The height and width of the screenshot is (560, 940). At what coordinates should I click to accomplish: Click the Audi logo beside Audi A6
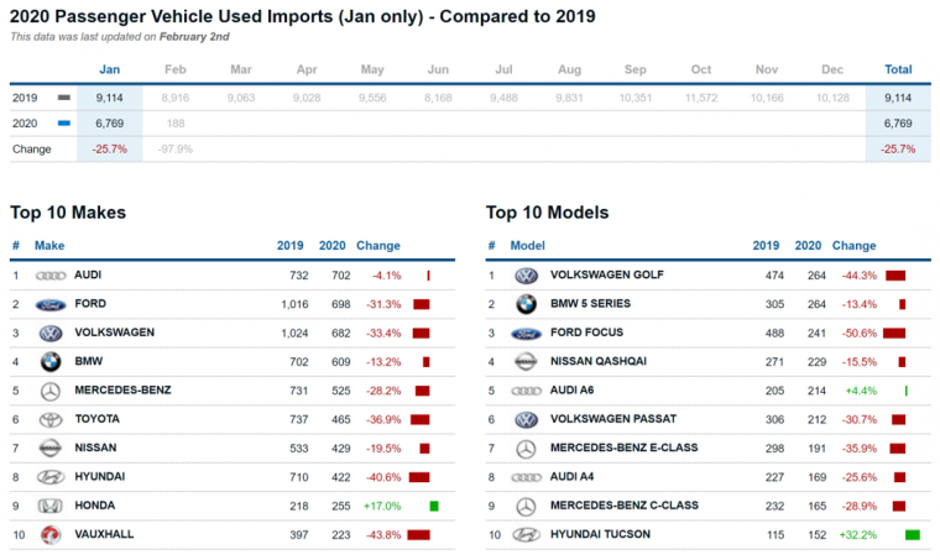526,391
